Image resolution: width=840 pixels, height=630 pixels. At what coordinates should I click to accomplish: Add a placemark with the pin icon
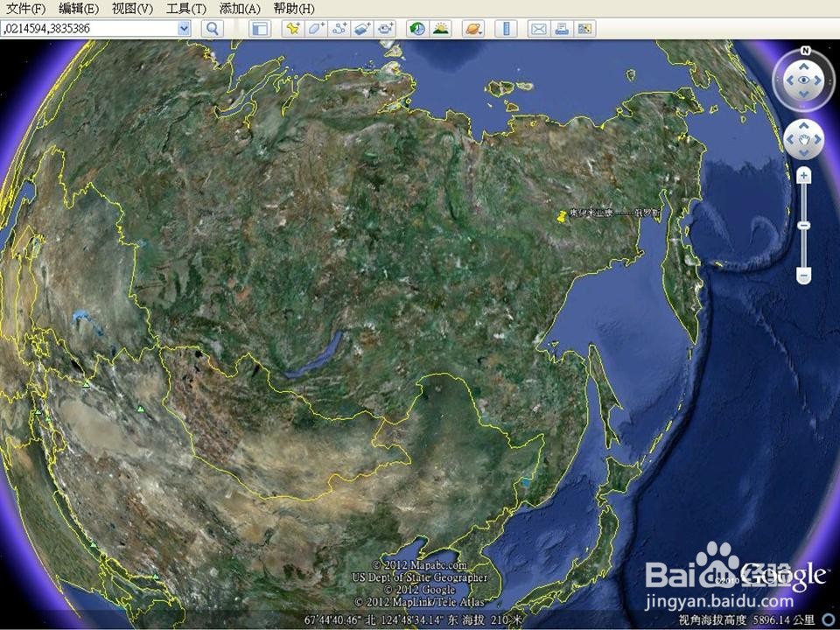point(293,28)
